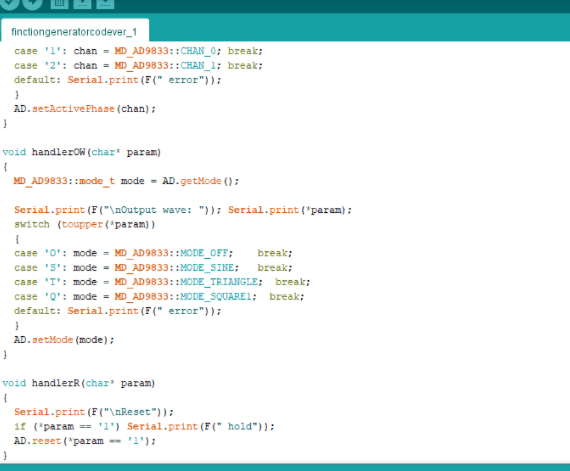Screen dimensions: 570x471
Task: Click the Upload arrow toolbar icon
Action: tap(33, 3)
